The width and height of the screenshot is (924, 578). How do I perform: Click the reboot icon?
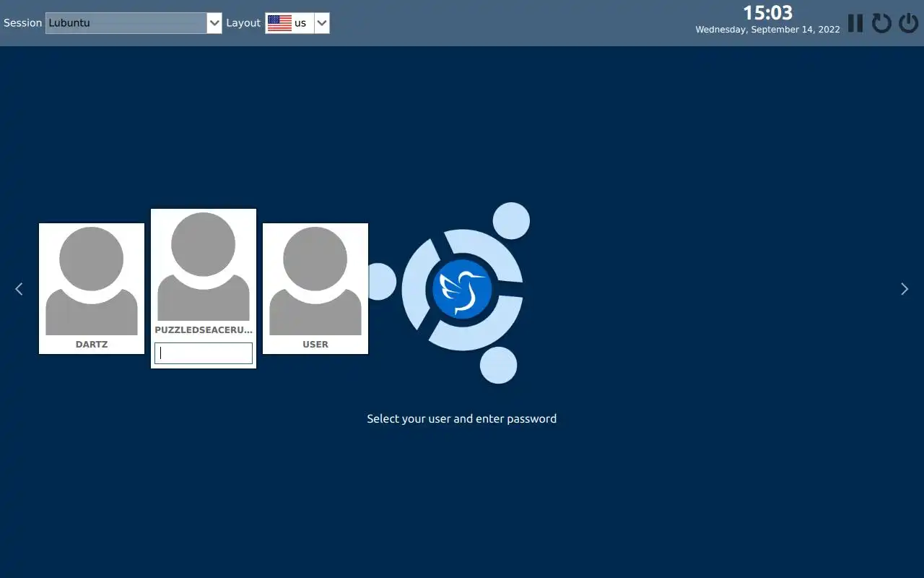(x=881, y=23)
